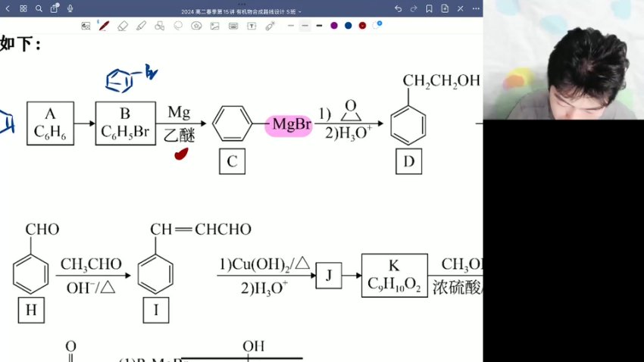Open the add page menu
Viewport: 644px width, 362px height.
point(445,8)
